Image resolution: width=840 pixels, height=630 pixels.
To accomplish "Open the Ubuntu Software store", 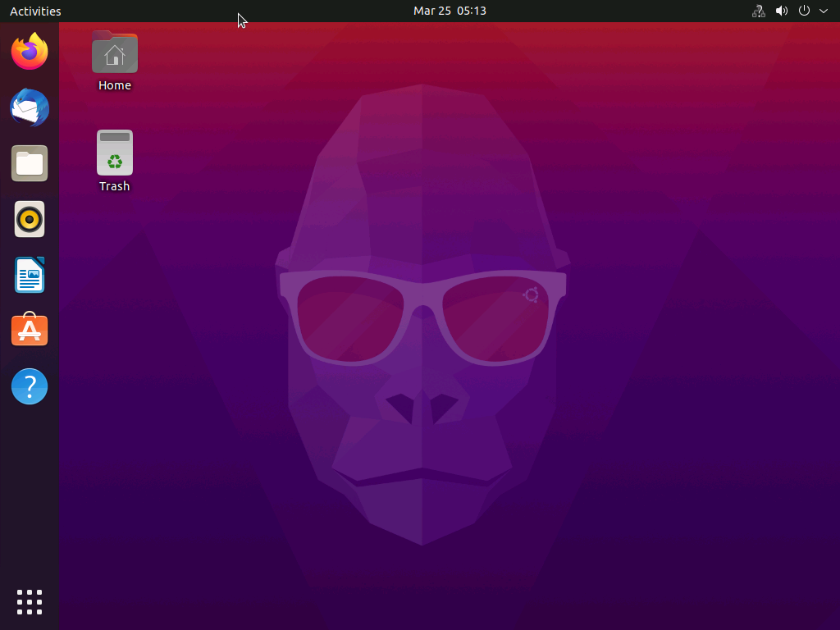I will [x=30, y=330].
